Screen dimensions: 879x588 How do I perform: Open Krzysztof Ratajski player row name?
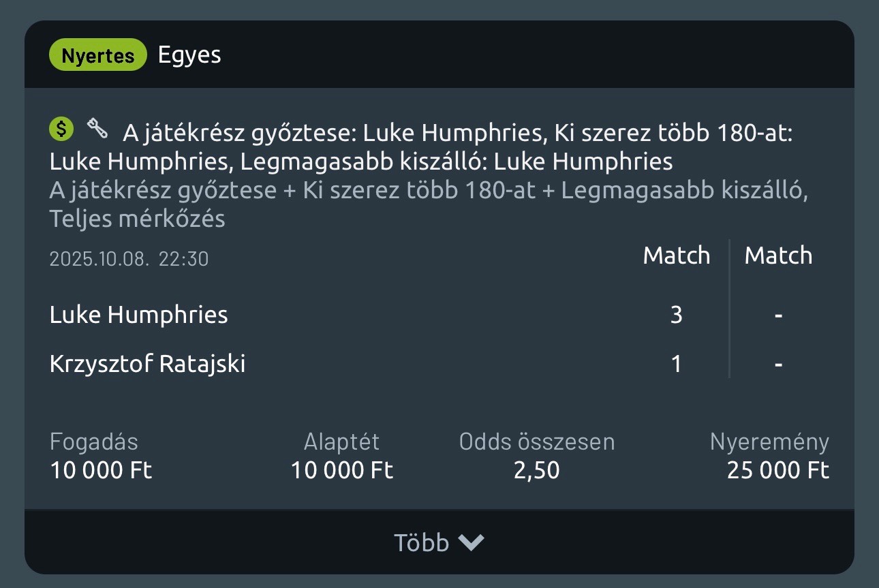point(147,364)
